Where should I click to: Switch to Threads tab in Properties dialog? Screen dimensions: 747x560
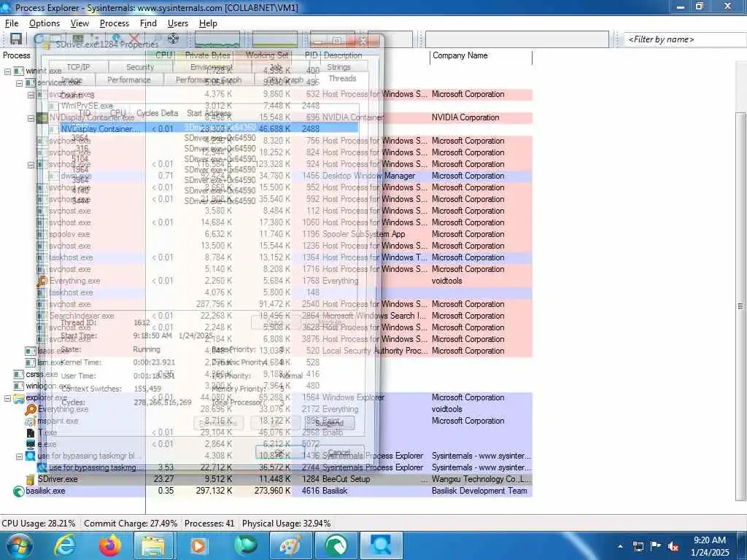(342, 79)
